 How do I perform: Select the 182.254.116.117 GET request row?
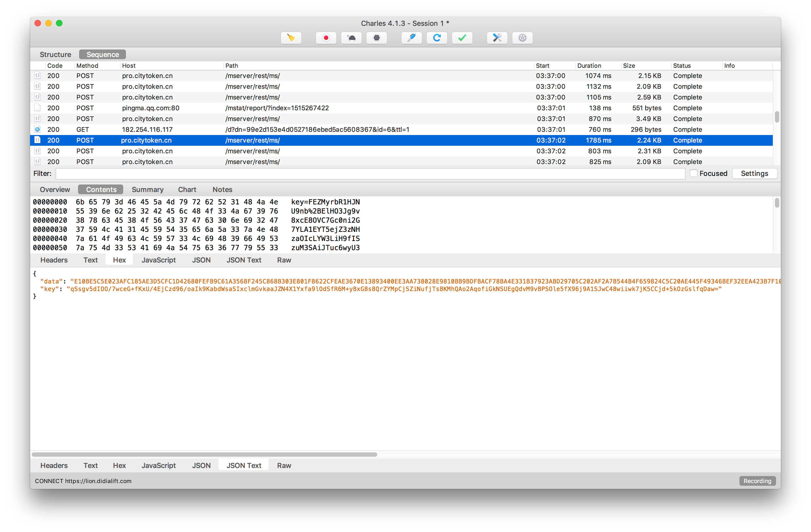pyautogui.click(x=401, y=129)
